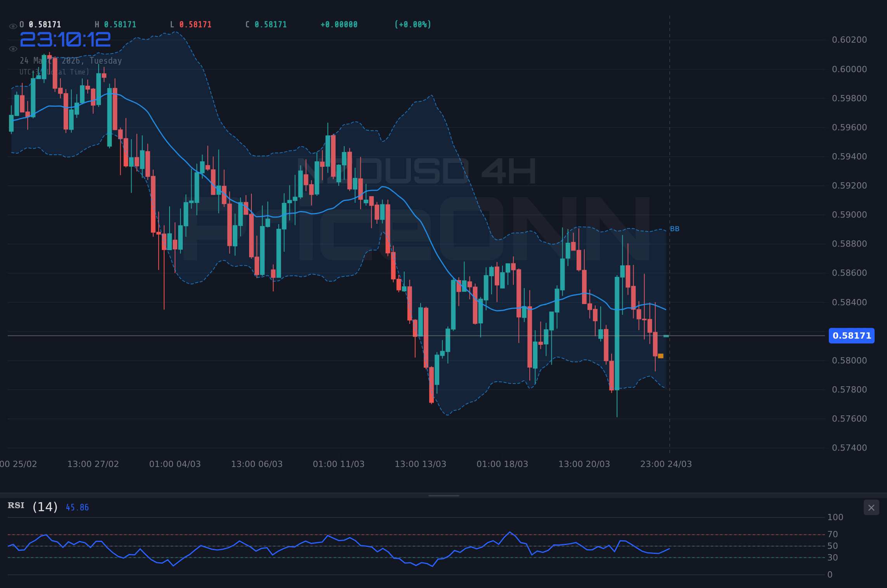Select the Open value O 0.58171

pos(40,24)
